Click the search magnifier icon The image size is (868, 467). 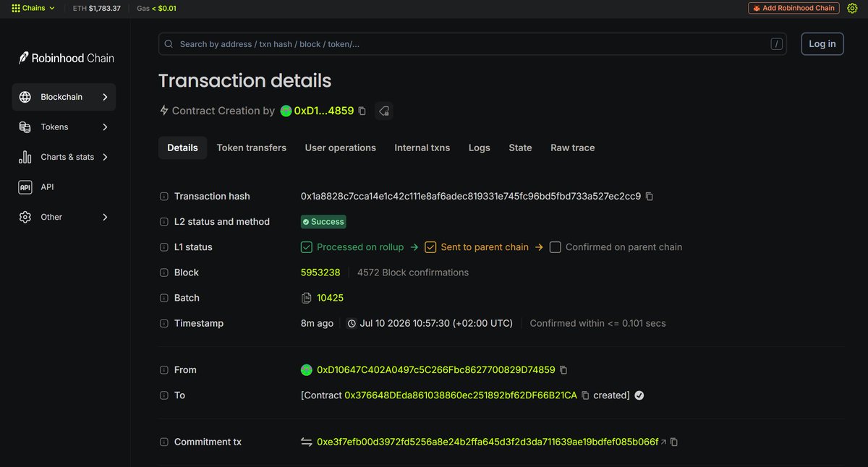(x=169, y=44)
